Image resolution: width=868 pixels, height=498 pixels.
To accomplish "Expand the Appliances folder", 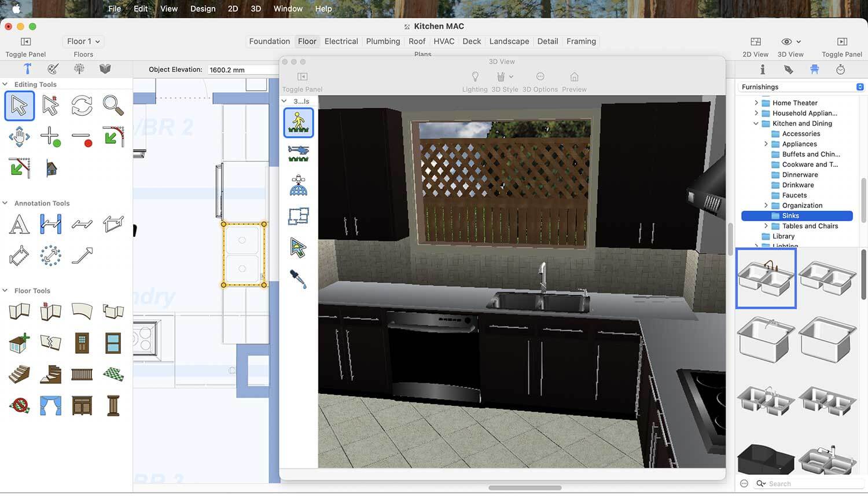I will (766, 144).
